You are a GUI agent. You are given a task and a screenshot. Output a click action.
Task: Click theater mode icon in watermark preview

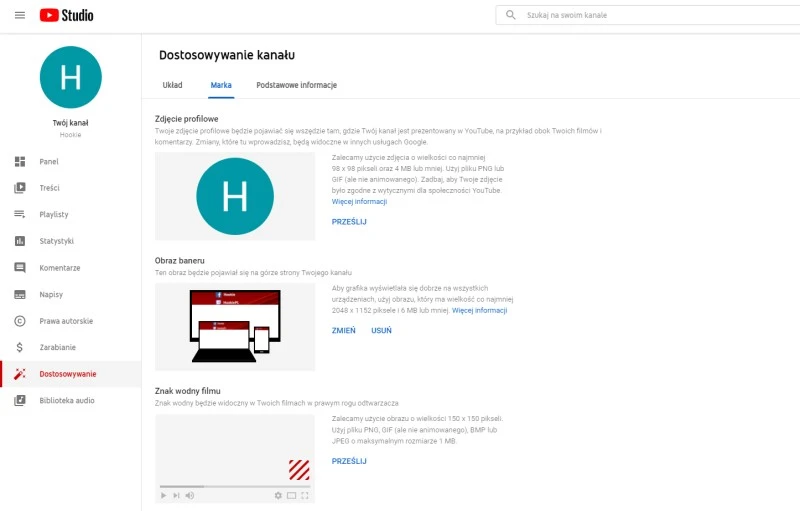click(x=291, y=495)
